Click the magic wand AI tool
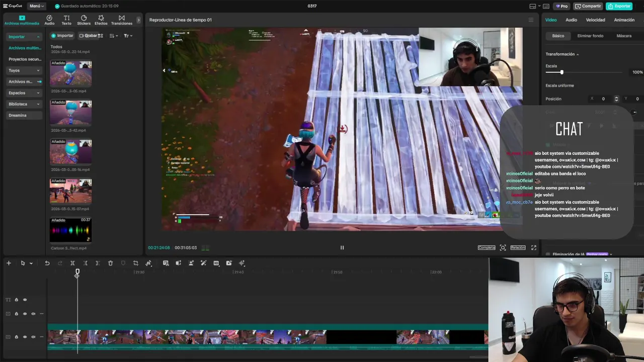The width and height of the screenshot is (644, 362). click(x=203, y=263)
